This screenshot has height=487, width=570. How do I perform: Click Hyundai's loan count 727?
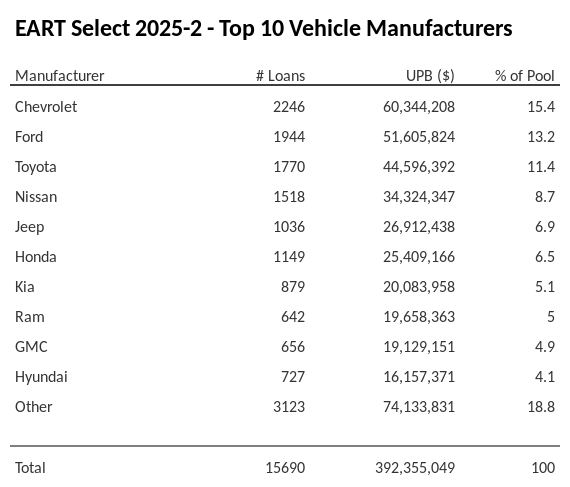(293, 377)
